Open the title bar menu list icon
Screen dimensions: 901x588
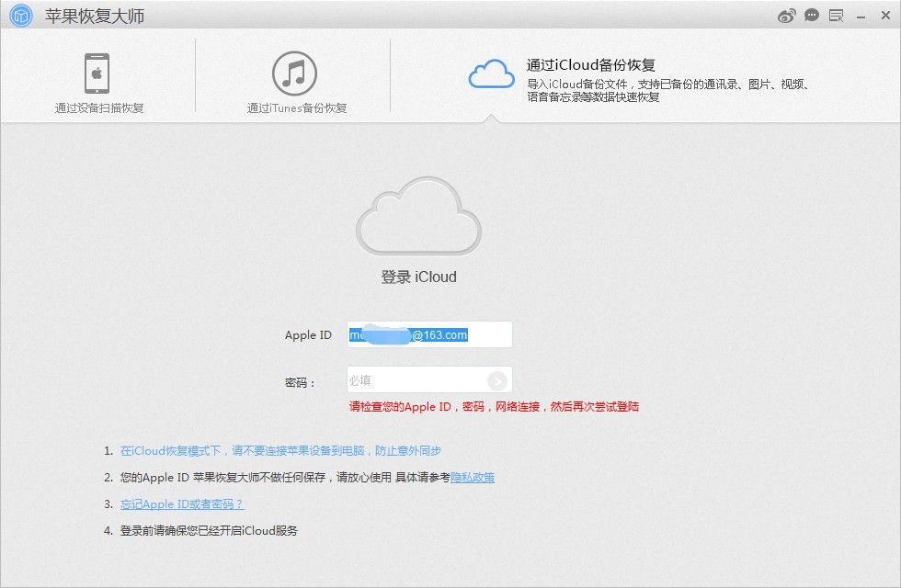(836, 15)
